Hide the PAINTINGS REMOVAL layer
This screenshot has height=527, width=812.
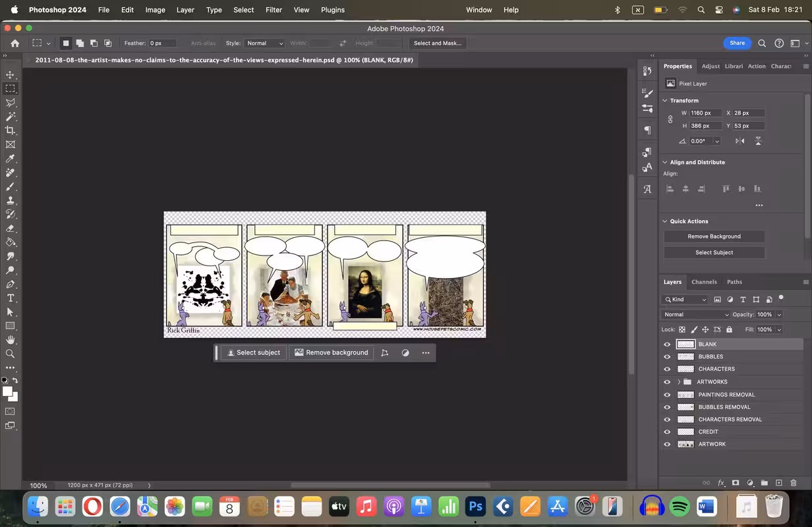click(x=667, y=395)
